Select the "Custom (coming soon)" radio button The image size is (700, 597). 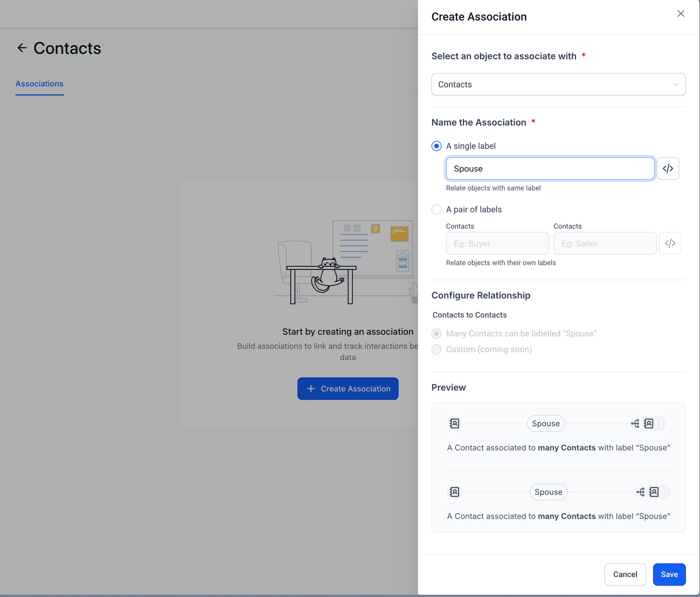[437, 349]
